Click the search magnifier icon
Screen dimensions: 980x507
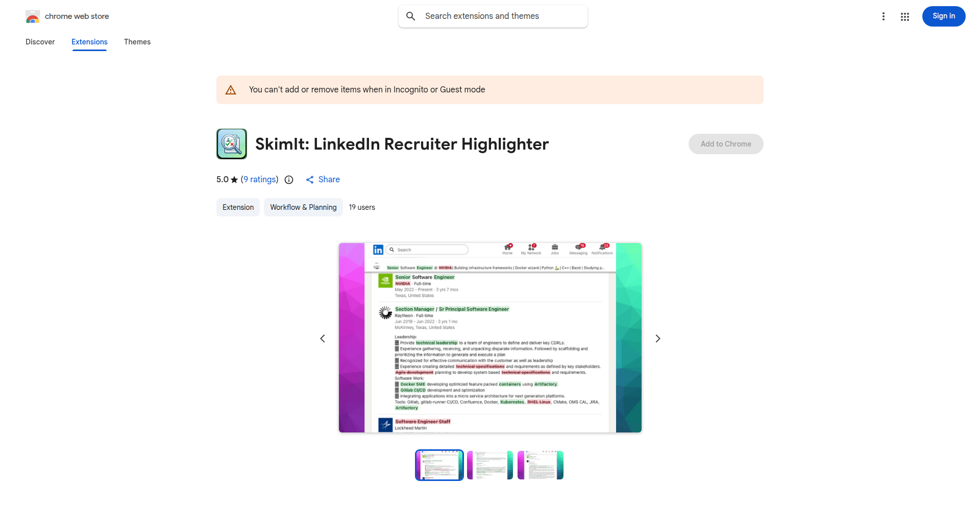tap(410, 16)
